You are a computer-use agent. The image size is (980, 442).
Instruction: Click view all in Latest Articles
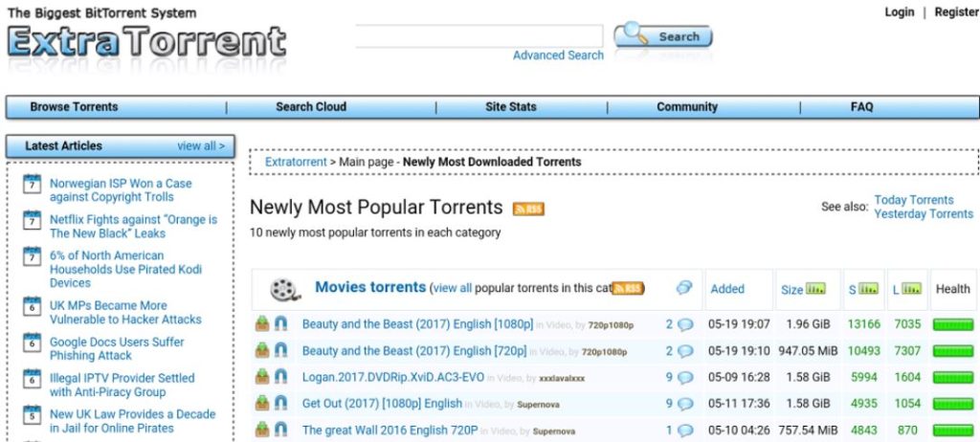(x=201, y=146)
